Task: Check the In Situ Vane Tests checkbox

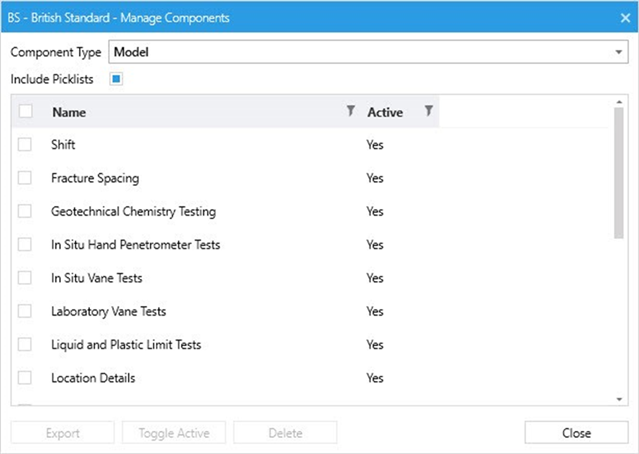Action: 25,278
